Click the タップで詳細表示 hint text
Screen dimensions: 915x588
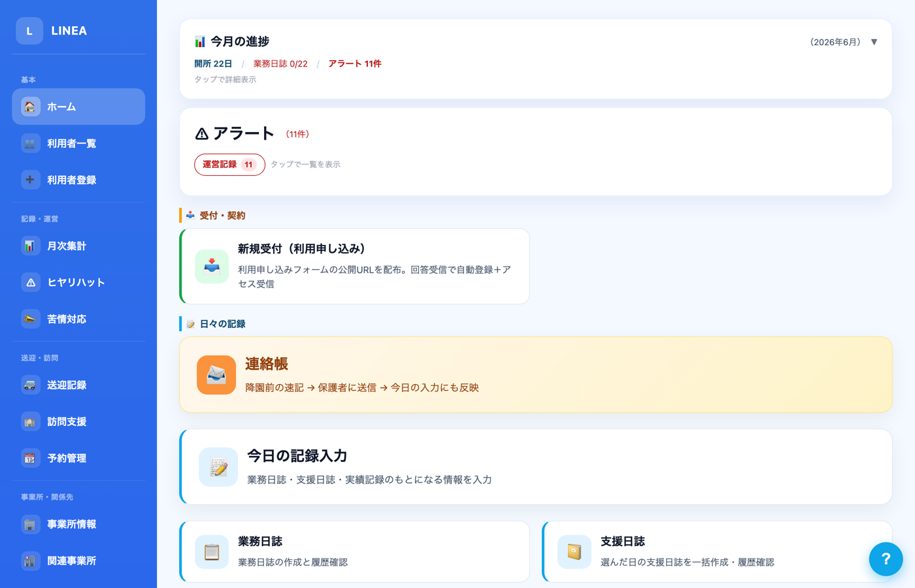tap(225, 80)
